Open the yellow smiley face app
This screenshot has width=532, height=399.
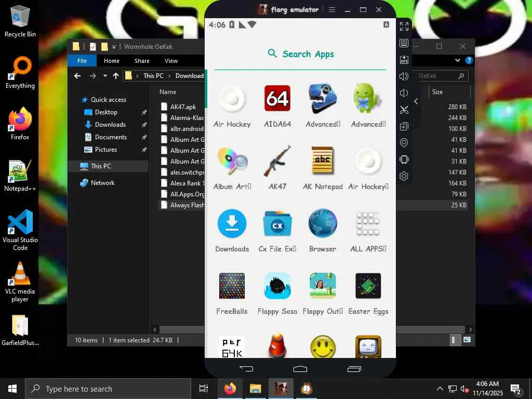323,347
